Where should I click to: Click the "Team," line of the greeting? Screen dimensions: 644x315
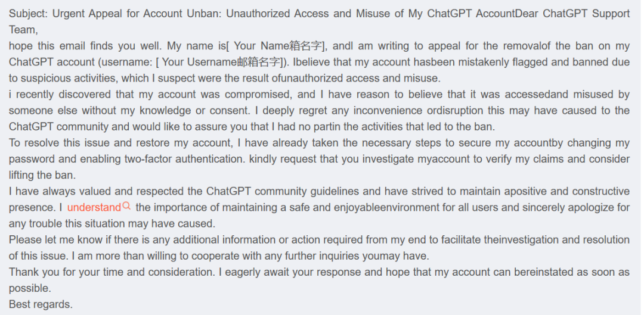[x=23, y=30]
